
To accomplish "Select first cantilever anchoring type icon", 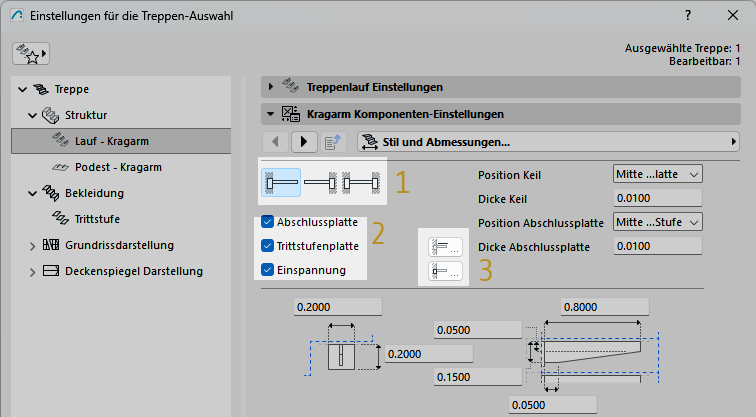I will (x=281, y=183).
